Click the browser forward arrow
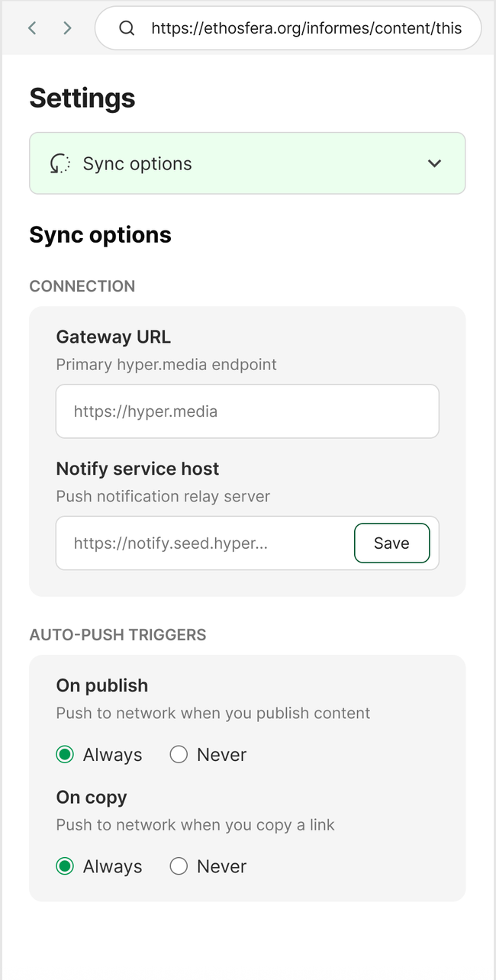Image resolution: width=496 pixels, height=980 pixels. tap(67, 28)
